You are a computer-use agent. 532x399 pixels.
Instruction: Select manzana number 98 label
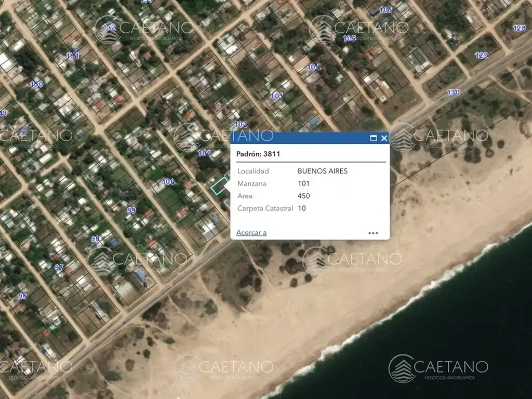[x=95, y=239]
